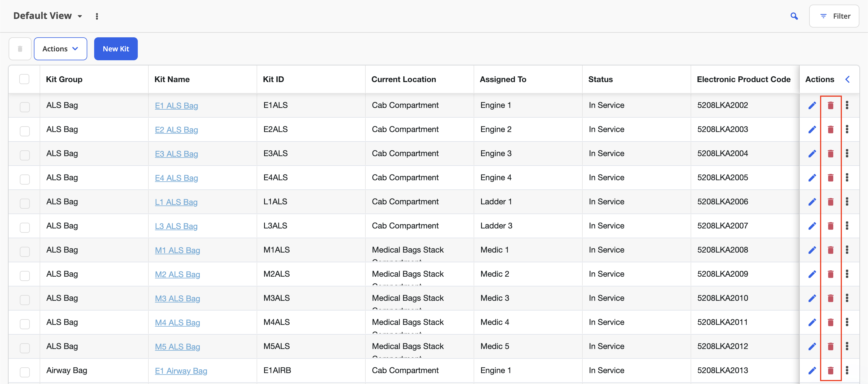Image resolution: width=868 pixels, height=384 pixels.
Task: Click pencil edit icon for E4 ALS Bag
Action: coord(812,178)
